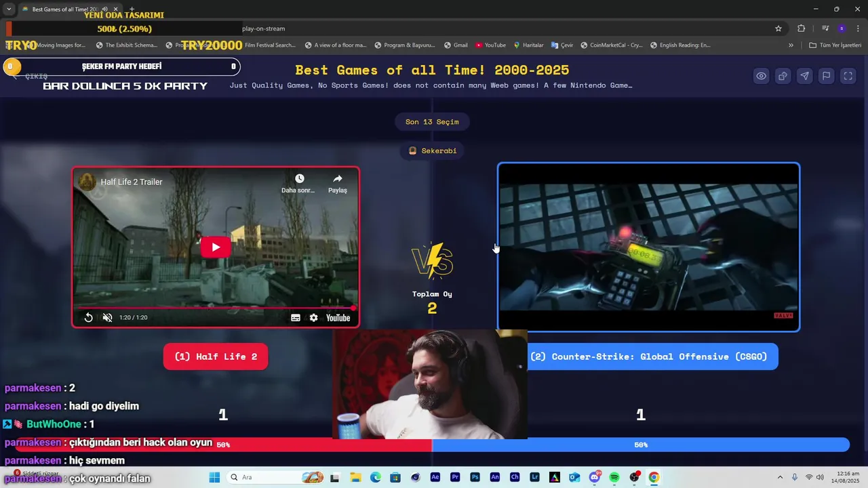This screenshot has width=868, height=488.
Task: Click the replay button in the YouTube player
Action: 88,317
